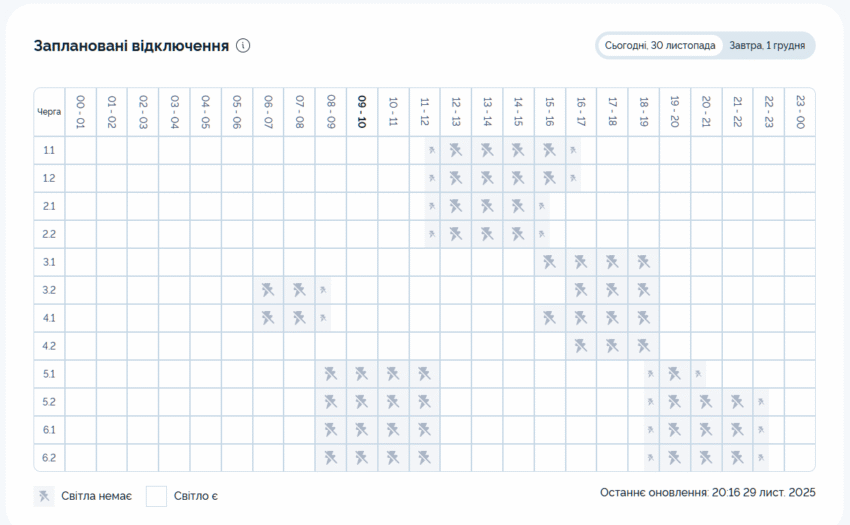The height and width of the screenshot is (525, 850).
Task: Click outage icon for queue 3.2 at 06-07
Action: point(268,290)
